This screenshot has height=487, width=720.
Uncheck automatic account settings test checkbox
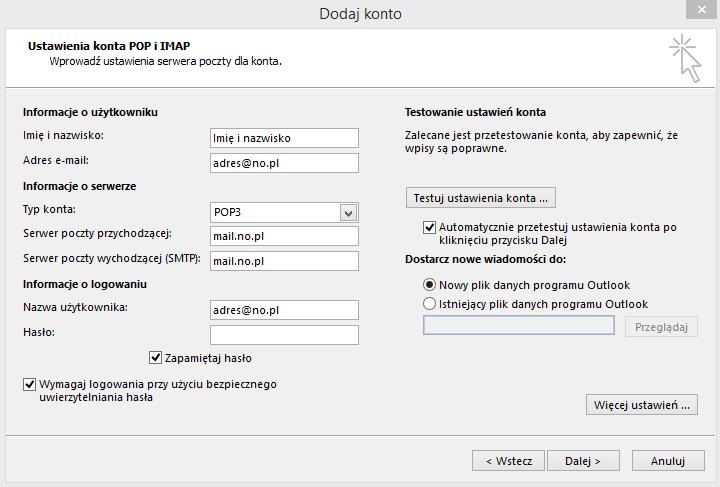click(430, 228)
